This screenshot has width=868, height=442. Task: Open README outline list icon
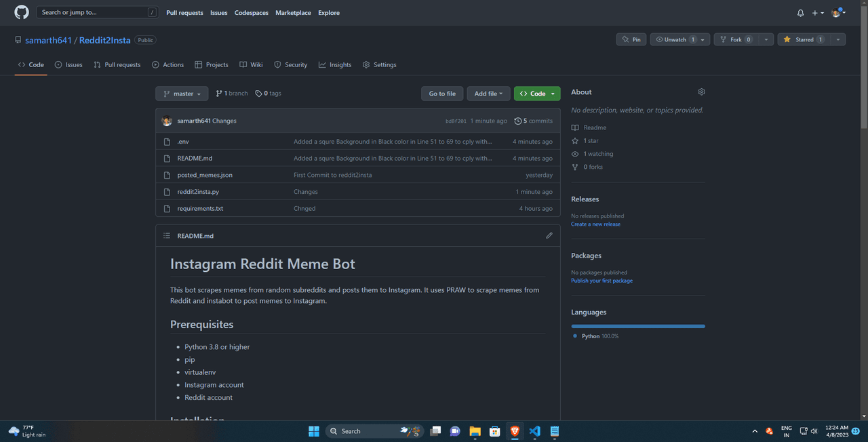pyautogui.click(x=167, y=236)
